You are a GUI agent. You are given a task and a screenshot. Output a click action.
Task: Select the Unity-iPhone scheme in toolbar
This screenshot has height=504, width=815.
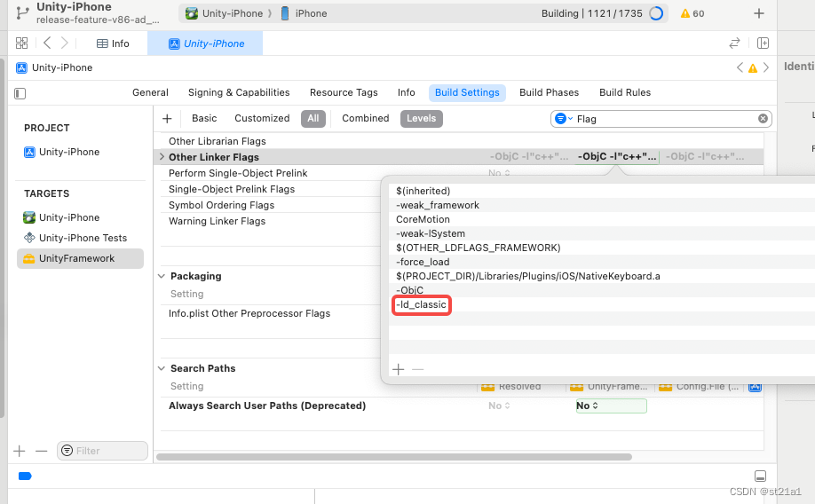coord(225,13)
